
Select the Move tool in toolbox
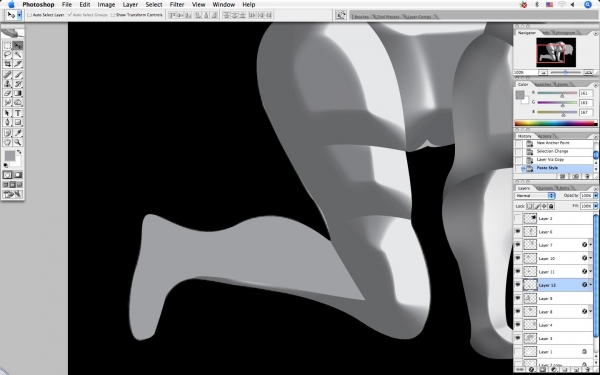(18, 46)
